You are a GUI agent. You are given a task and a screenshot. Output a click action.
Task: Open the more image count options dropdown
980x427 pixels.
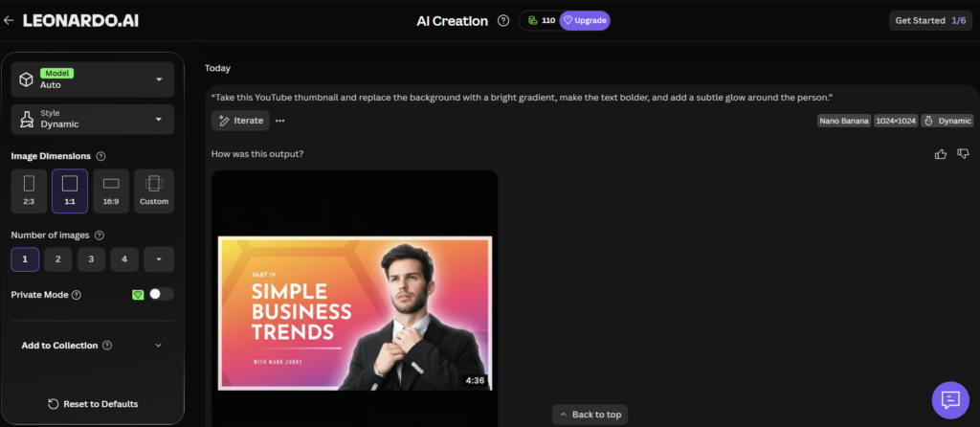click(159, 259)
